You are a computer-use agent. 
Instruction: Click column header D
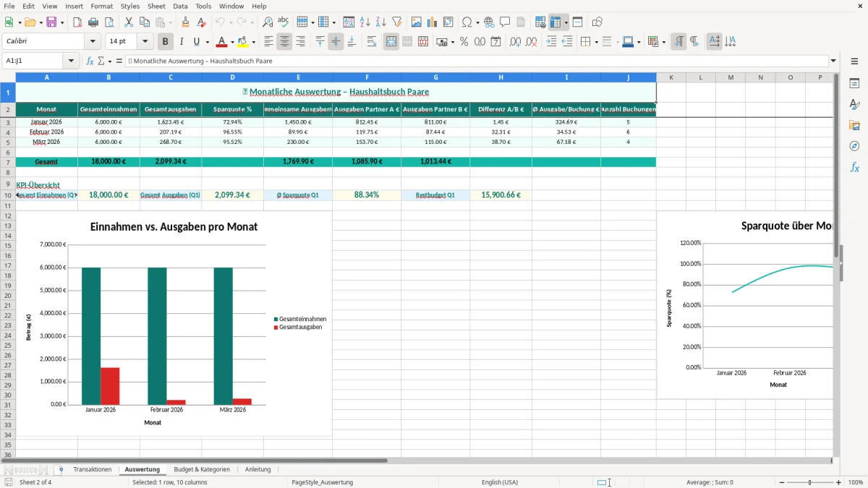(232, 77)
